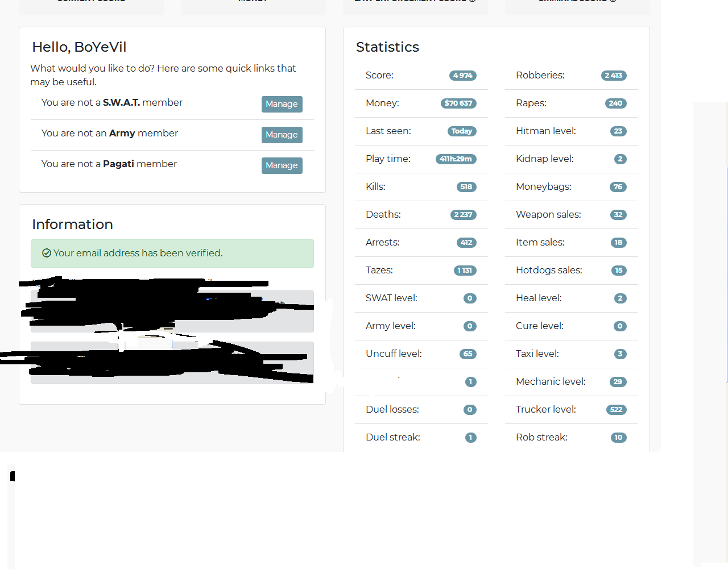728x582 pixels.
Task: Click the Statistics heading
Action: 387,47
